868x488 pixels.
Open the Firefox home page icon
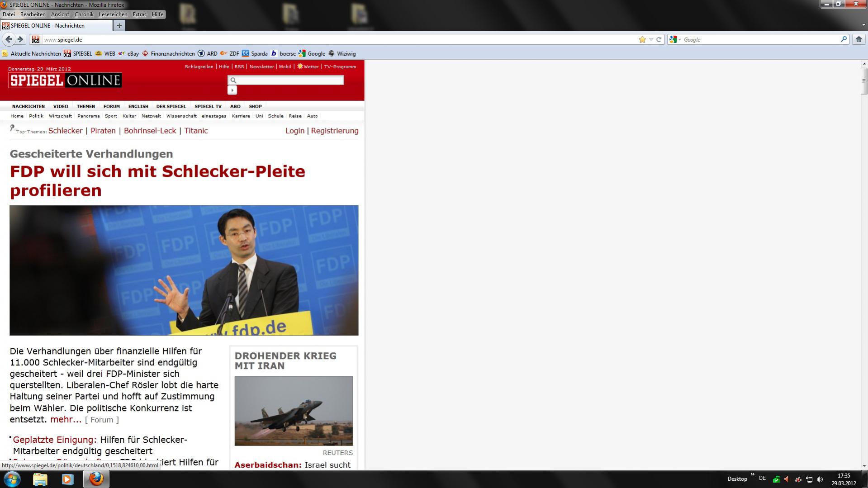[859, 39]
